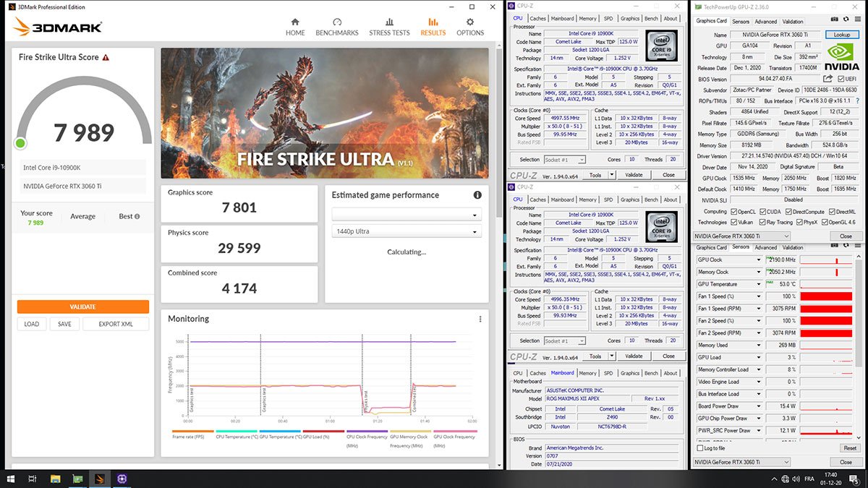Open the Monitoring panel three-dot menu
The image size is (868, 488).
480,319
